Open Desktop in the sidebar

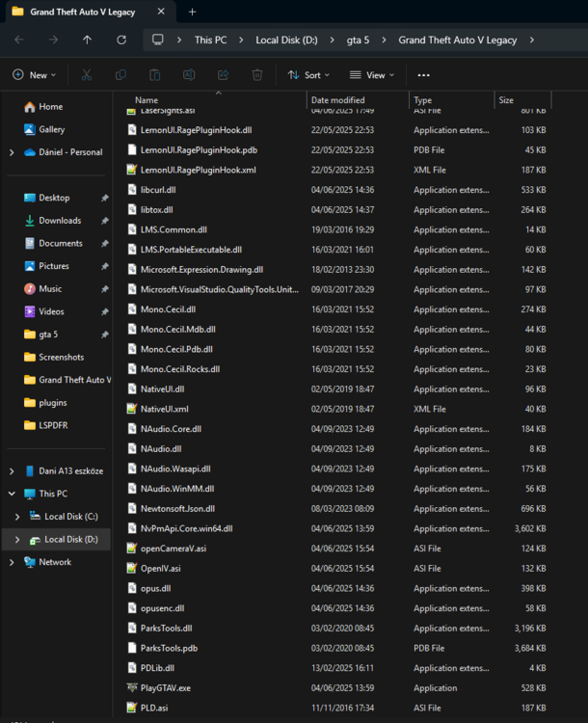pyautogui.click(x=46, y=198)
